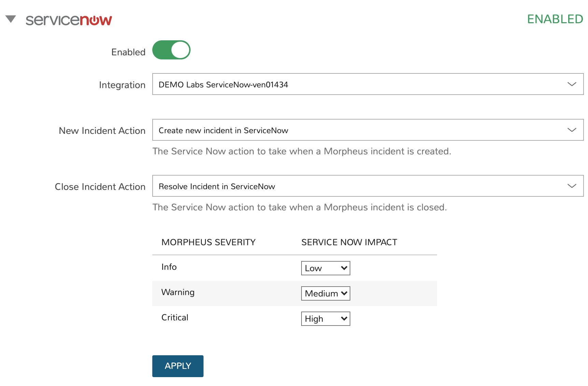588x386 pixels.
Task: Toggle the Enabled switch off
Action: point(171,50)
